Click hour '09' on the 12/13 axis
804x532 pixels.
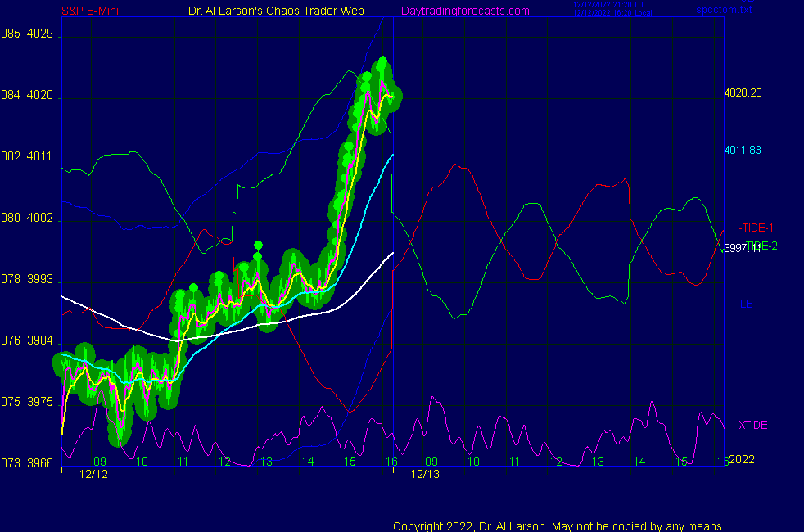point(431,462)
